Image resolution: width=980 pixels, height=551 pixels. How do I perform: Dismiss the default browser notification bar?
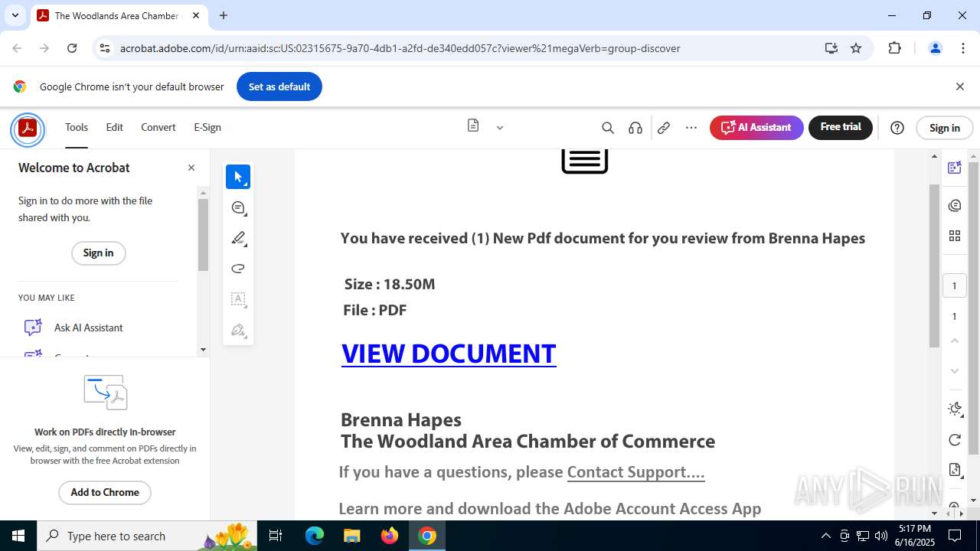[x=960, y=86]
